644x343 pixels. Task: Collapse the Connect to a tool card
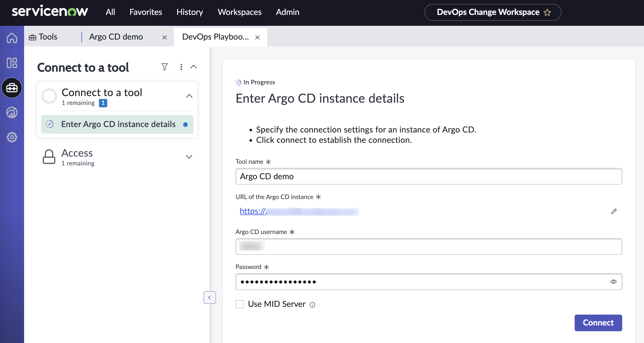(x=189, y=96)
